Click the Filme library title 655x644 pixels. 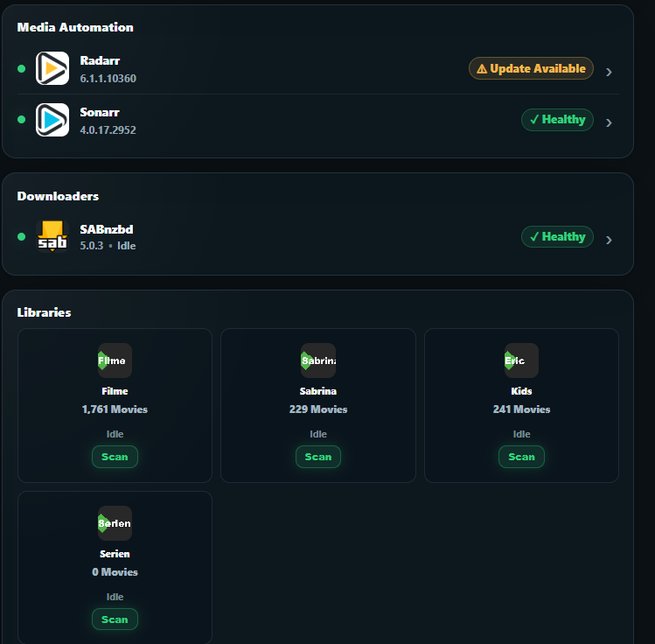115,391
